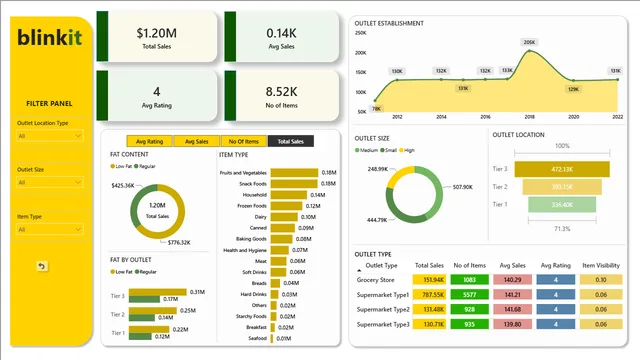Viewport: 640px width, 360px height.
Task: Click the 8.52K No of Items card
Action: point(282,96)
